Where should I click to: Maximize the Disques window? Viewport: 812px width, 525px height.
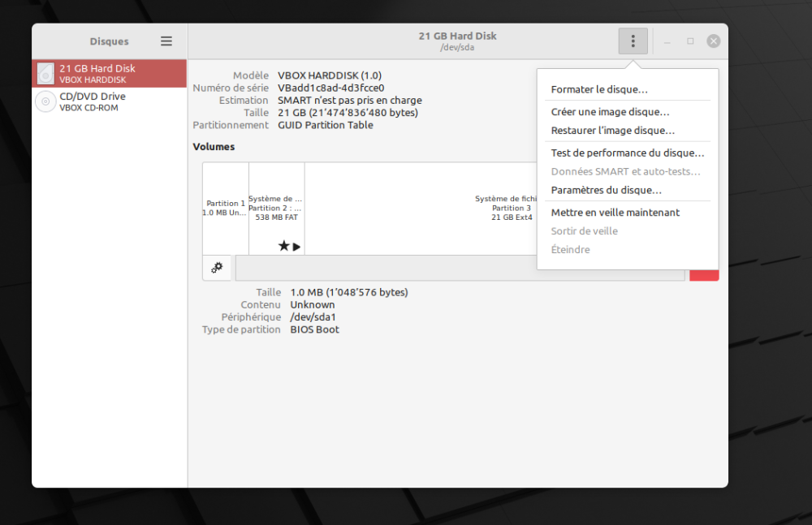click(x=690, y=41)
